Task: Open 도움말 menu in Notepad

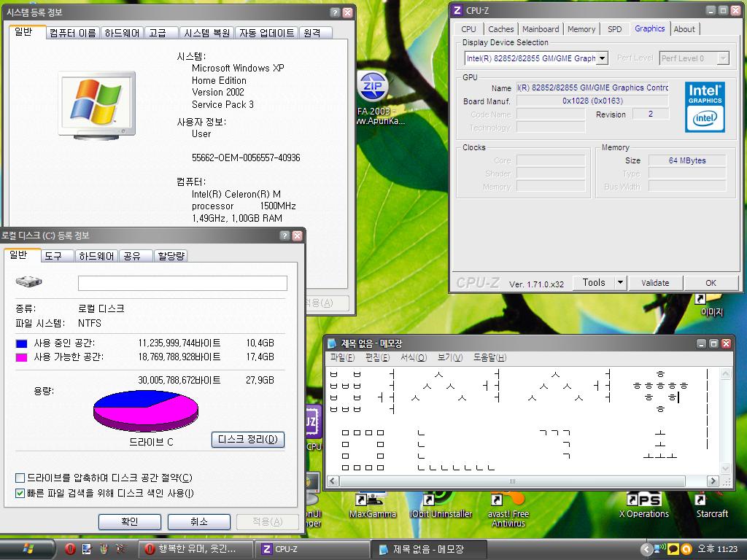Action: tap(489, 357)
